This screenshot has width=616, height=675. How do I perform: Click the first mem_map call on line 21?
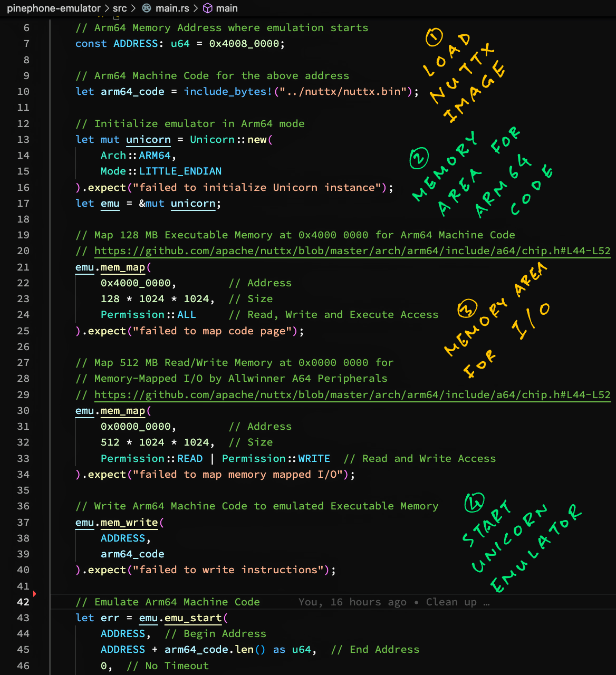click(122, 267)
